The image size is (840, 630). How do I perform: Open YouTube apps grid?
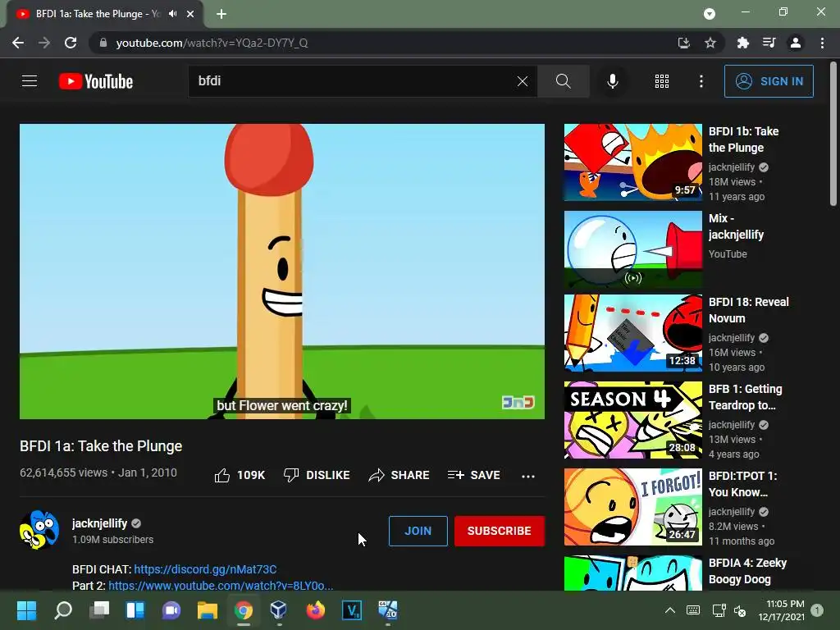coord(662,81)
